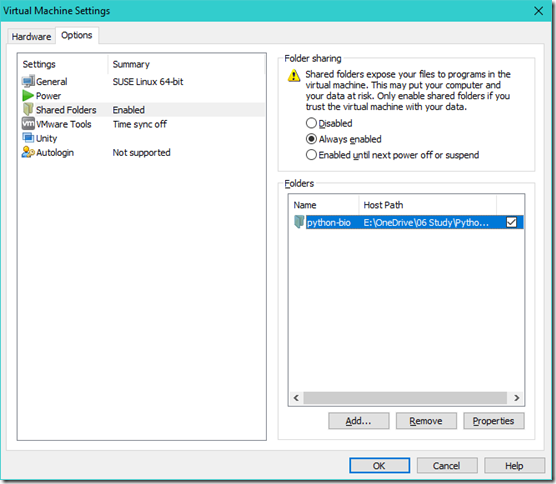Select the Shared Folders folder icon
The height and width of the screenshot is (484, 556).
point(28,110)
